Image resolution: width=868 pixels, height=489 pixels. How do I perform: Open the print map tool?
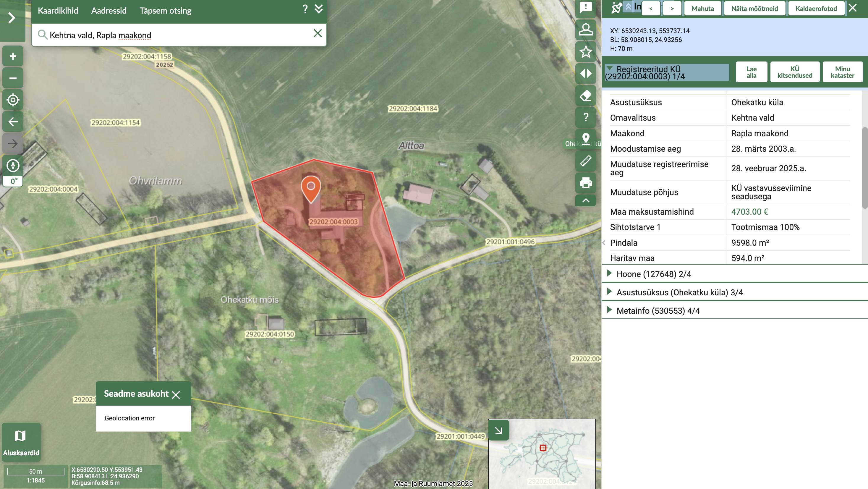coord(586,183)
